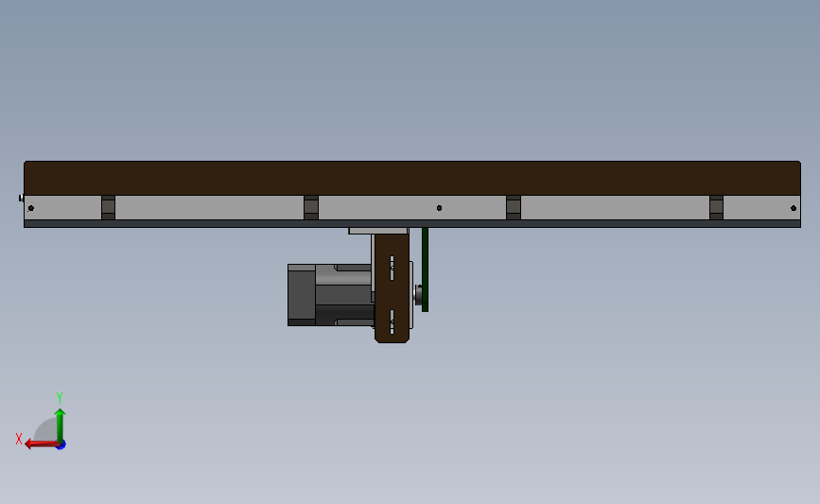
Task: Select the small bolt protruding at conveyor's left end
Action: (x=22, y=199)
